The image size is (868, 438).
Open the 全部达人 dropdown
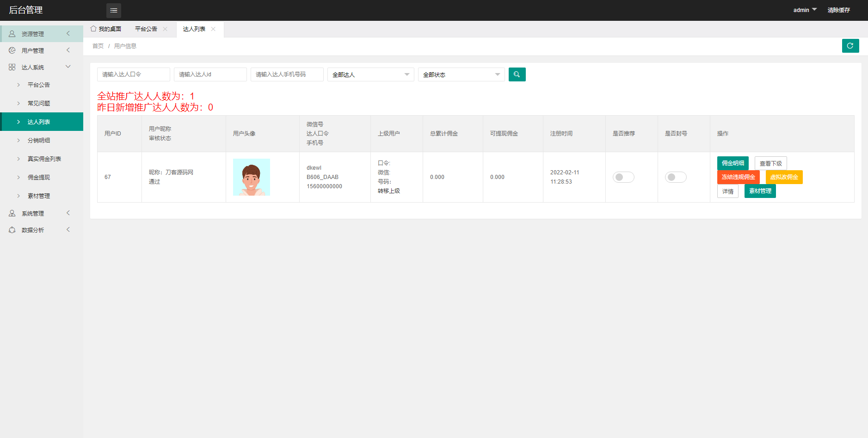click(370, 74)
